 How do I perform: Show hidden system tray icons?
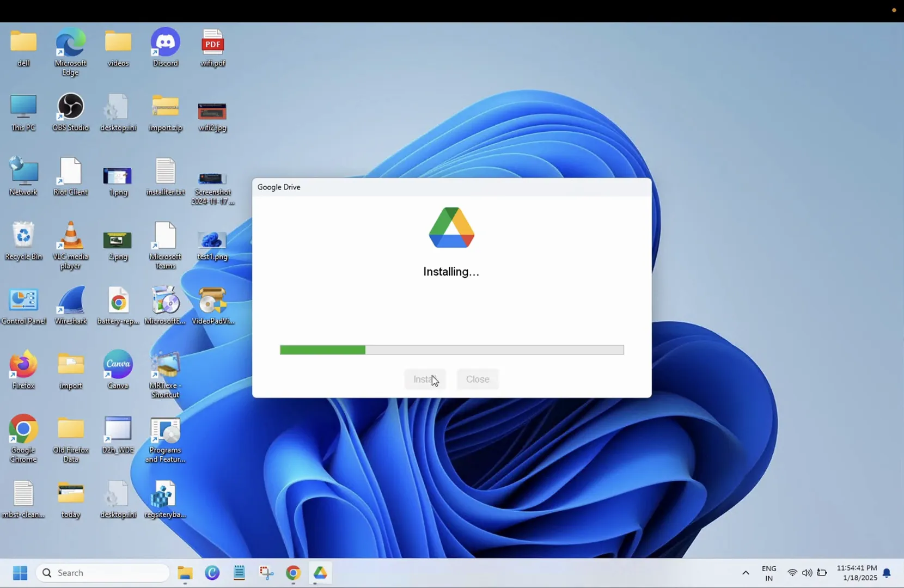(746, 573)
